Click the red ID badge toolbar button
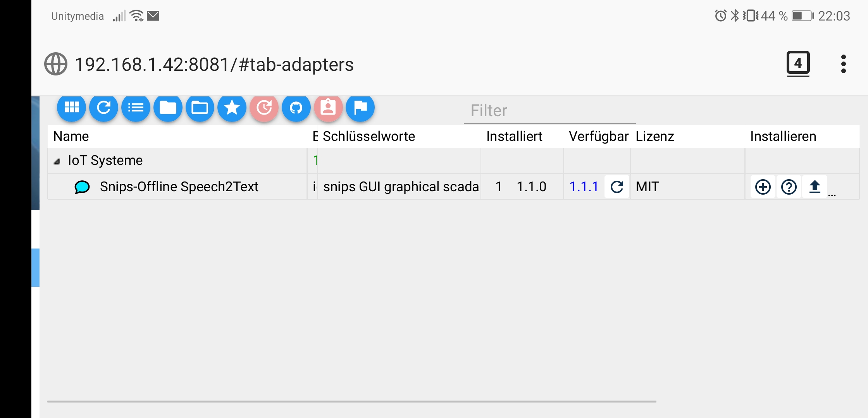Screen dimensions: 868x418 (x=328, y=108)
